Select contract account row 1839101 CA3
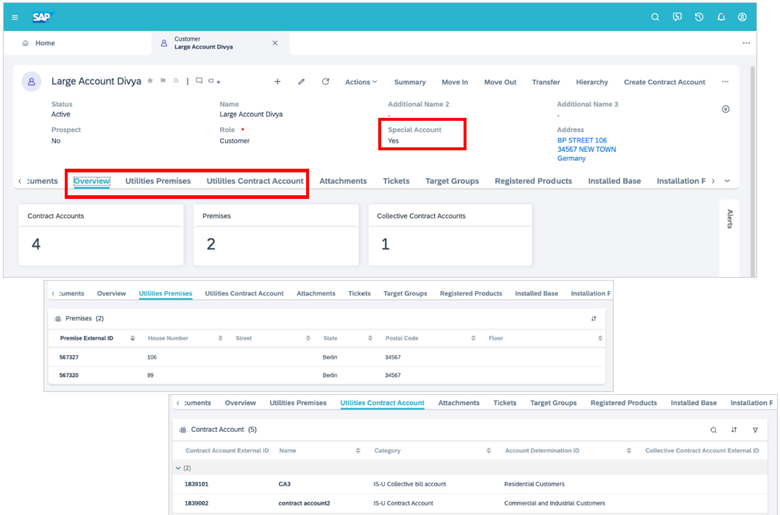The height and width of the screenshot is (515, 780). pyautogui.click(x=470, y=484)
